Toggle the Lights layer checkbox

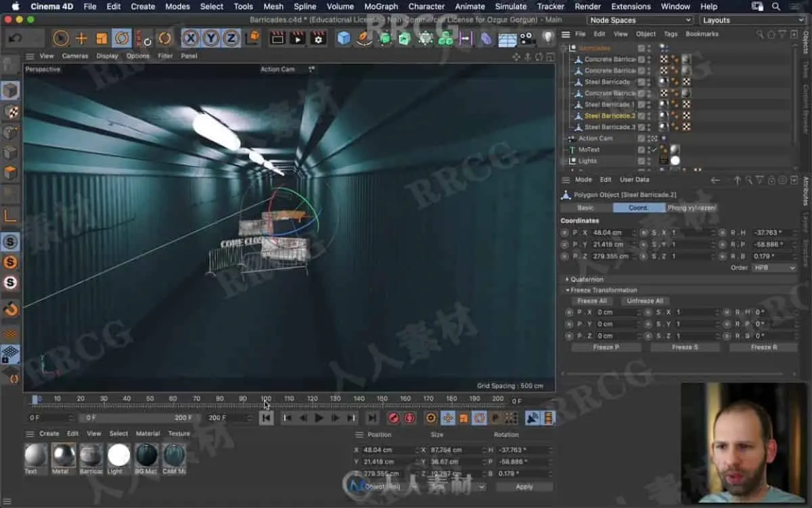[641, 161]
